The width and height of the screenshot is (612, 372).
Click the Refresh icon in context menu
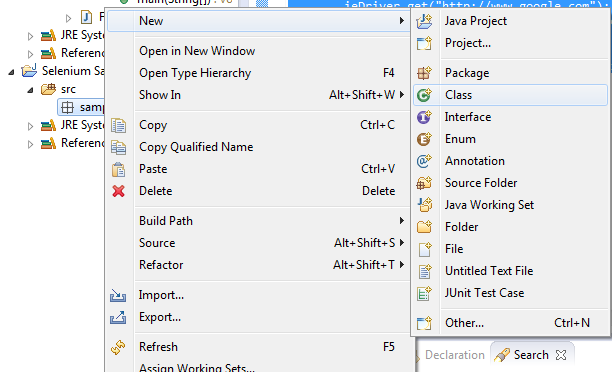[118, 347]
